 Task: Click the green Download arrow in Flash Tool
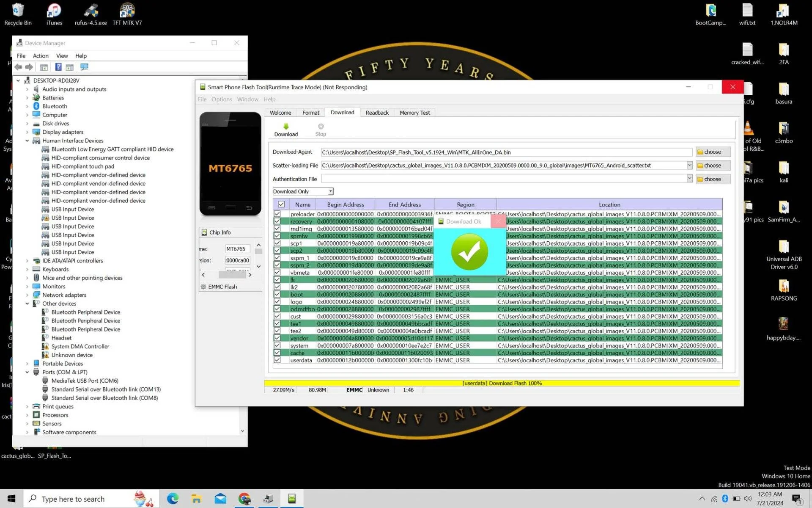point(286,126)
